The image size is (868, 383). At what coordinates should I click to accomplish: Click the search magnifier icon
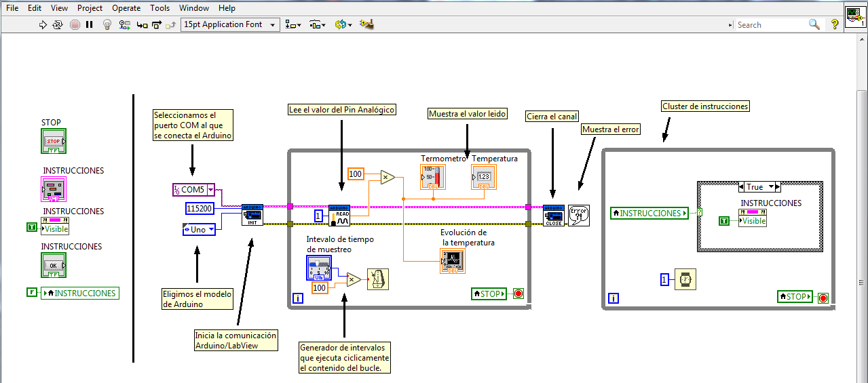click(815, 24)
